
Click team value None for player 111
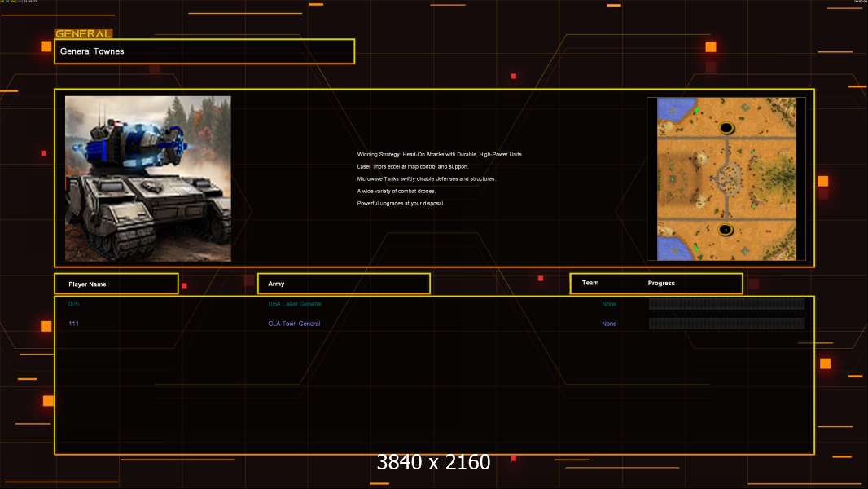point(609,324)
